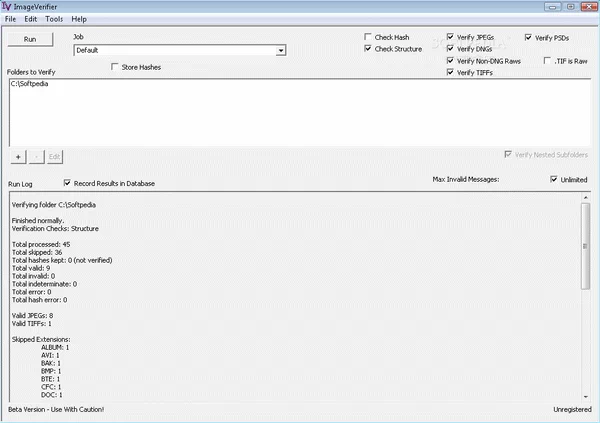The image size is (600, 423).
Task: Click the 'Unregistered' status bar text
Action: 572,409
